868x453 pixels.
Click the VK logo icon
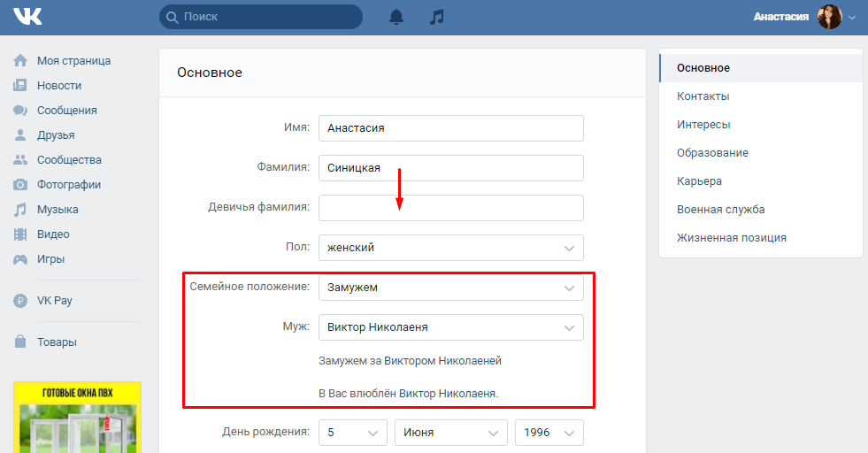point(27,17)
